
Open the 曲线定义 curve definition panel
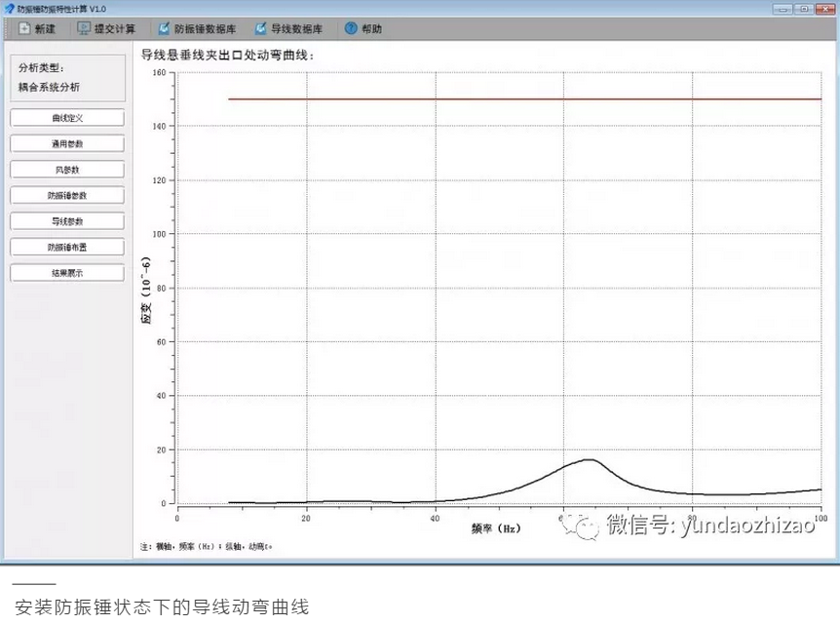tap(67, 118)
